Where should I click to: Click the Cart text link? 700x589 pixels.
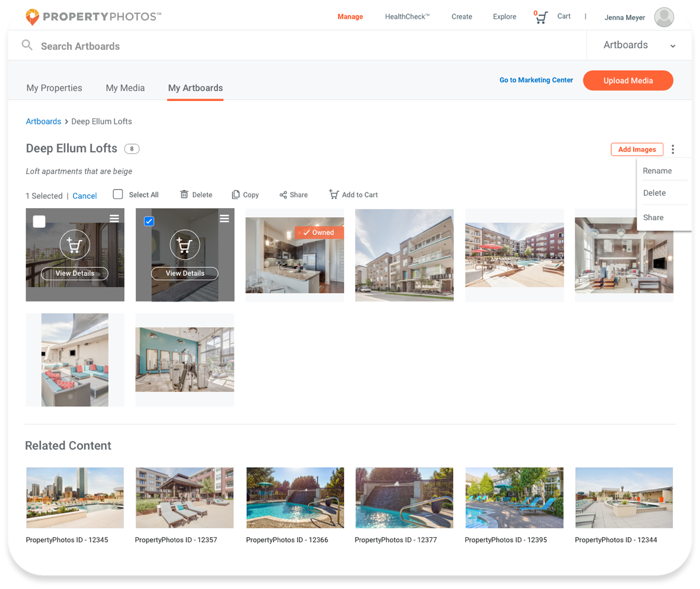coord(564,16)
